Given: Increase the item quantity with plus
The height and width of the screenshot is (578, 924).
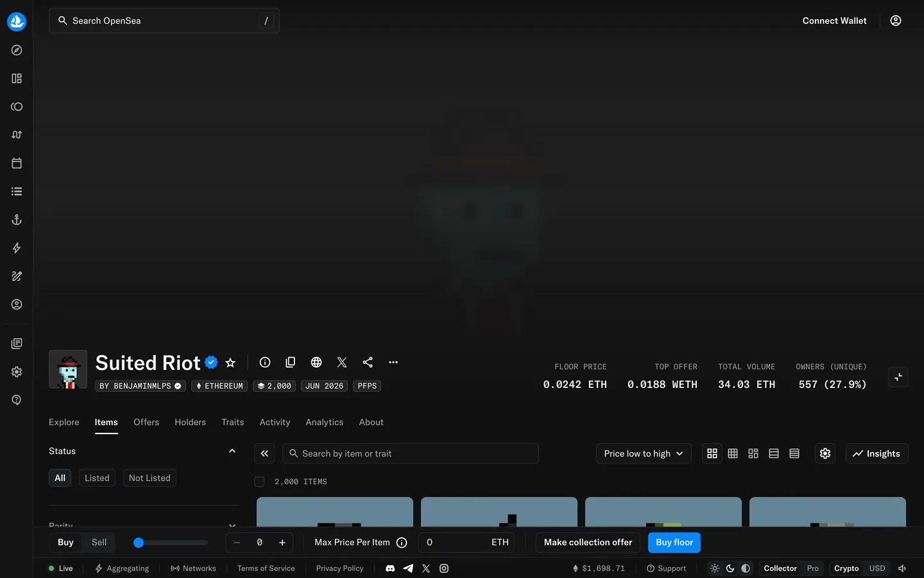Looking at the screenshot, I should tap(282, 543).
